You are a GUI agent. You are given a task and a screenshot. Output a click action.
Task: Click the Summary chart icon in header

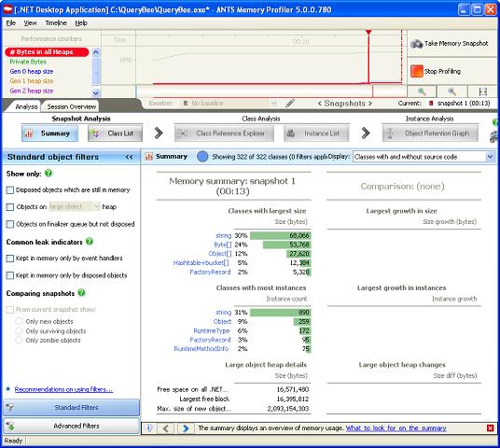coord(149,157)
